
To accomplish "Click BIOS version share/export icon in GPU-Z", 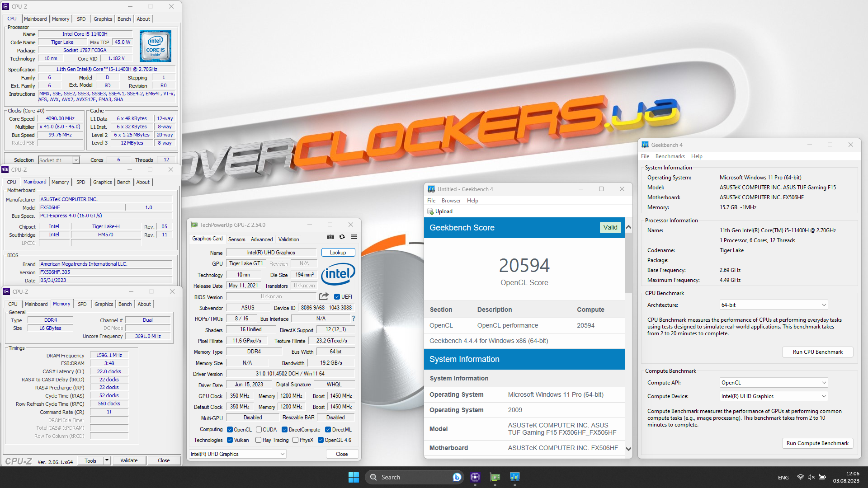I will pos(324,296).
